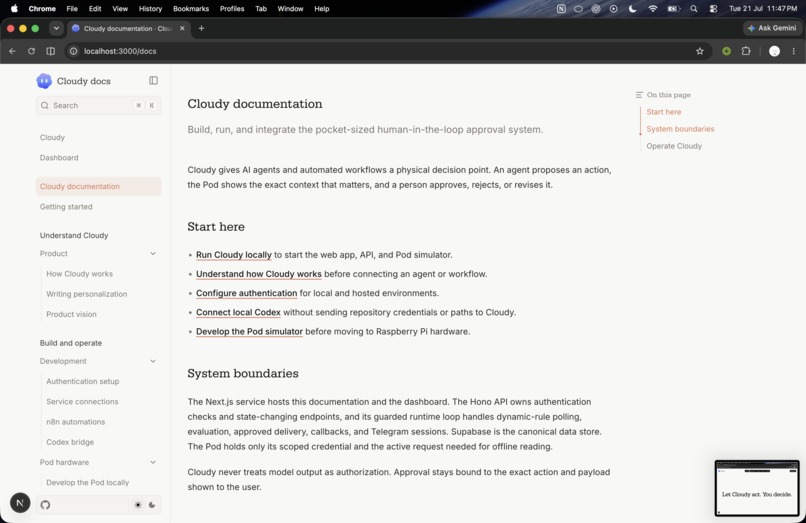Click Ask Gemini button
This screenshot has height=523, width=806.
click(772, 28)
